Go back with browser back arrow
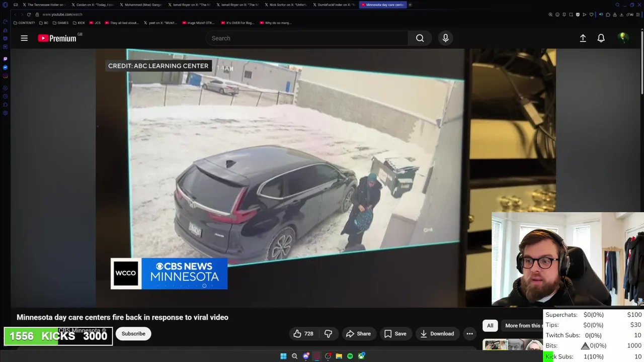The height and width of the screenshot is (362, 644). [15, 15]
